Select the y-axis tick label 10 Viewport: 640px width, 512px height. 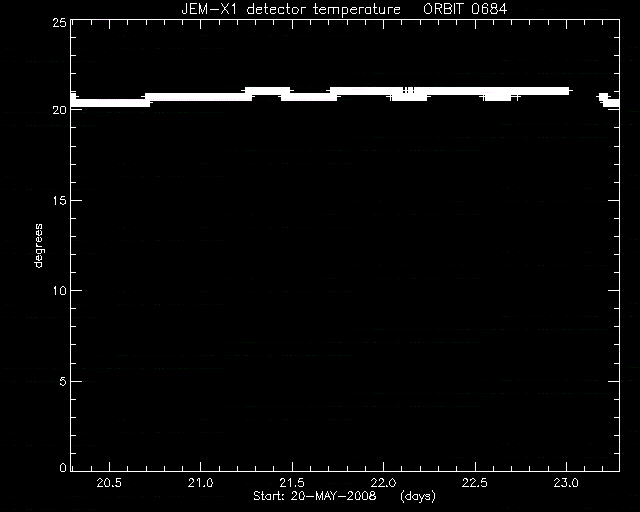59,291
